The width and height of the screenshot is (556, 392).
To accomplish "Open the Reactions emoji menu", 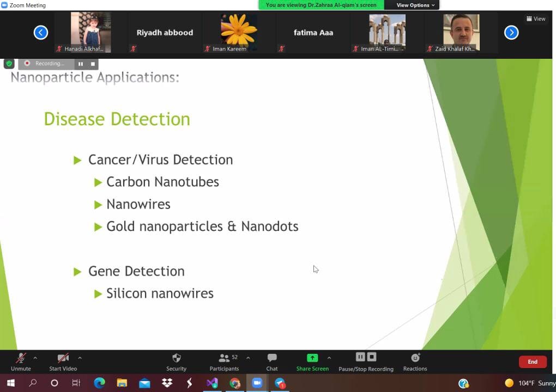I will 415,361.
